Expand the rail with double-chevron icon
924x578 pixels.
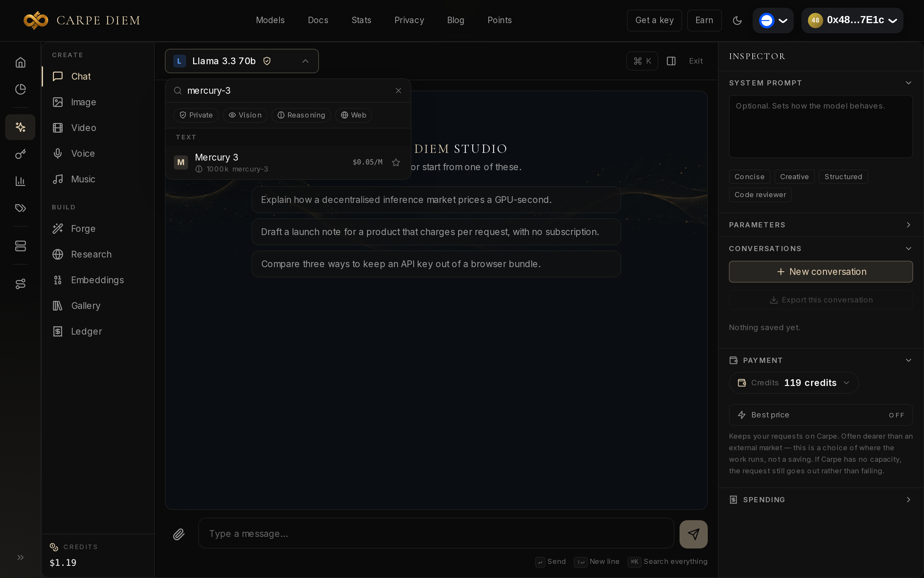[20, 557]
